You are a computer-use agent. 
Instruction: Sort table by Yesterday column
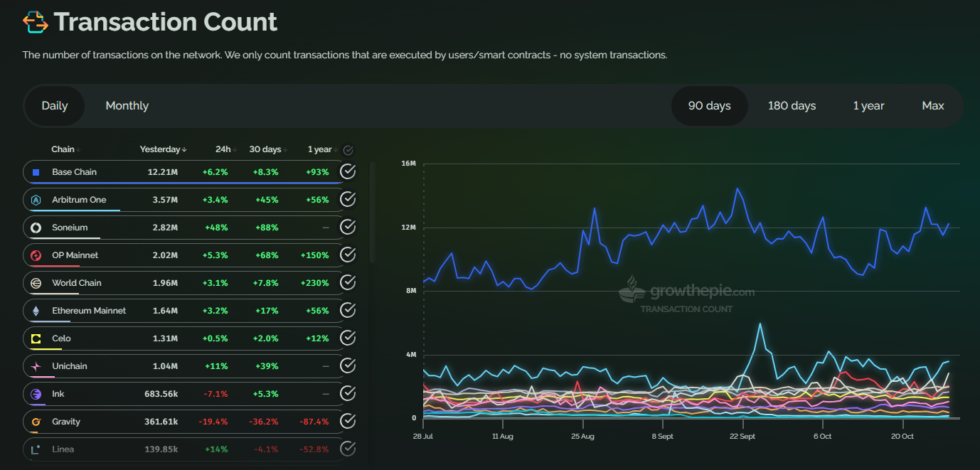pyautogui.click(x=163, y=149)
